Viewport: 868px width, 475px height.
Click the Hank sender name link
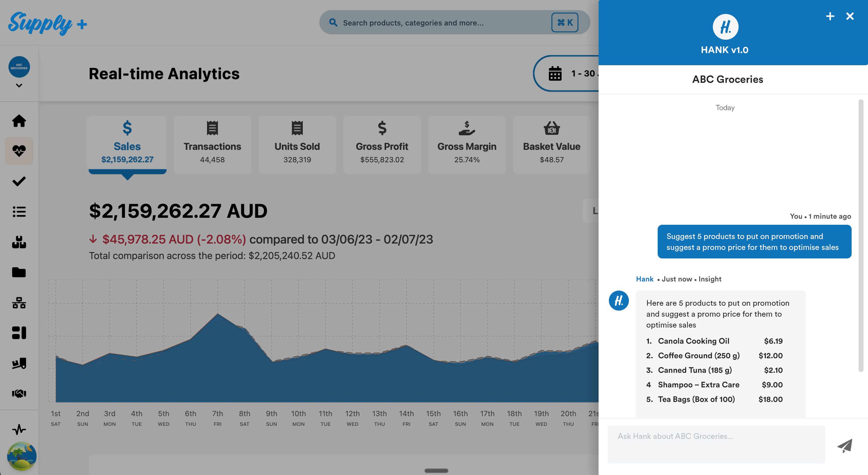point(644,279)
